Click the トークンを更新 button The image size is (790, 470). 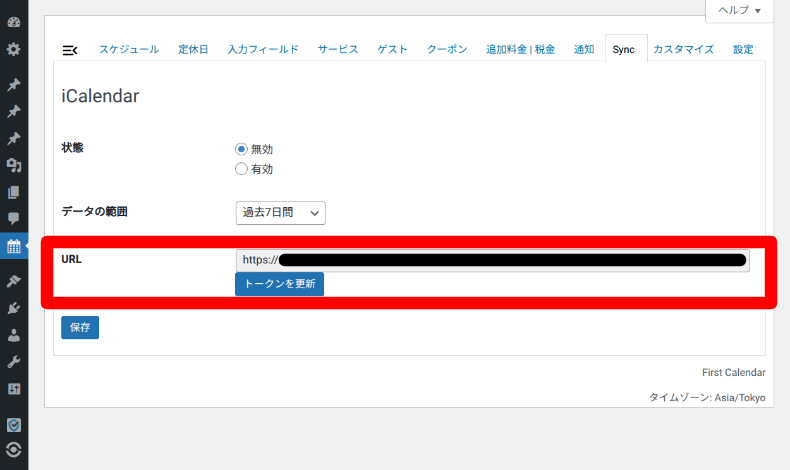[x=280, y=284]
